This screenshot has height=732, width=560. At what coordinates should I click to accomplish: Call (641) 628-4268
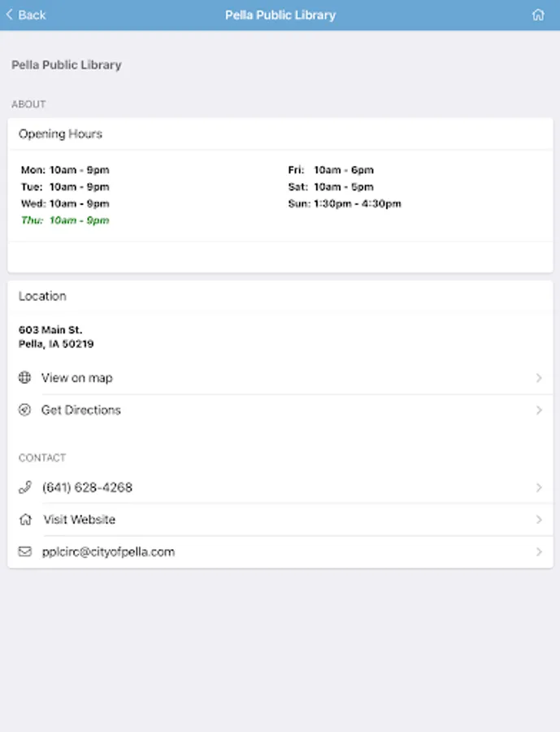point(87,487)
